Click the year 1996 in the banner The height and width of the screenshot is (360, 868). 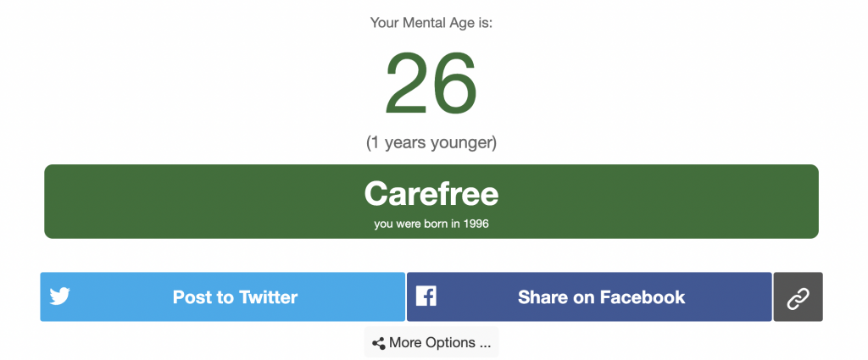[476, 224]
